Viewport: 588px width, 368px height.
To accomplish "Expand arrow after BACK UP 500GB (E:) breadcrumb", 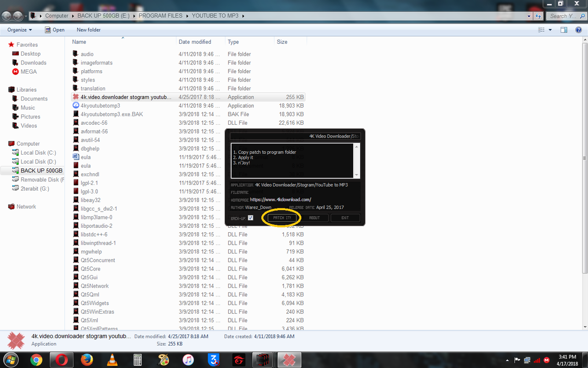I will pos(134,16).
